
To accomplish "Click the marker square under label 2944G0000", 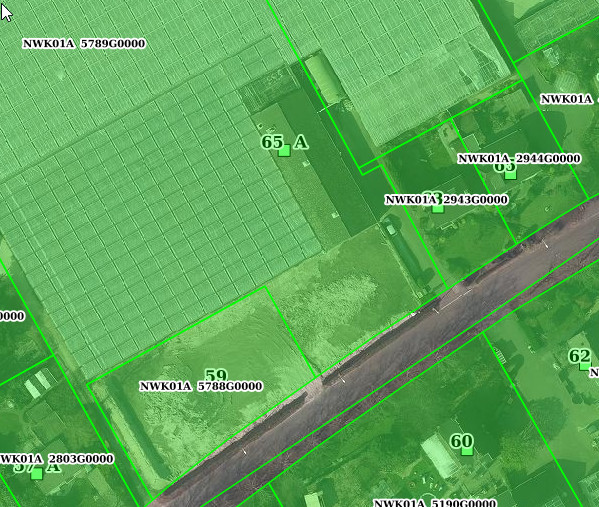I will (510, 175).
